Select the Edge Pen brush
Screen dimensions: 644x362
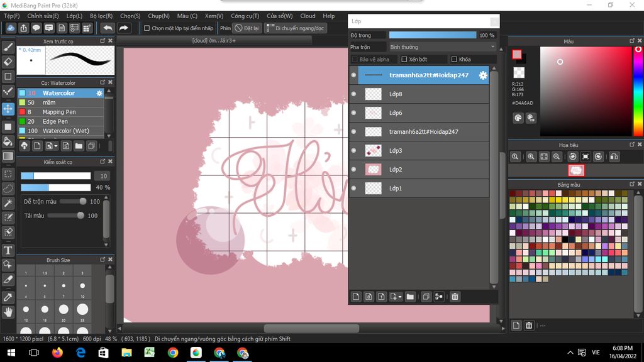coord(61,121)
